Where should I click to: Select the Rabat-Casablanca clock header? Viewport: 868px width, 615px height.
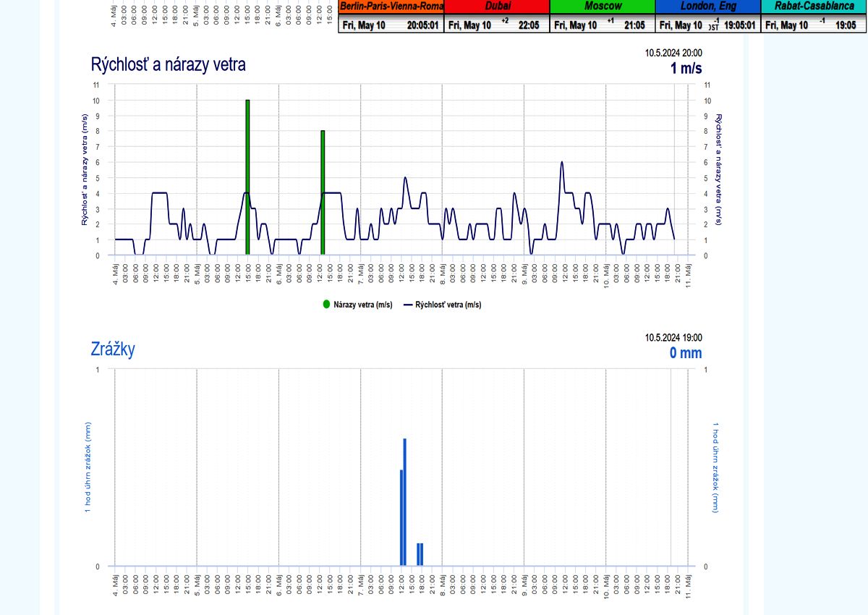(x=814, y=6)
